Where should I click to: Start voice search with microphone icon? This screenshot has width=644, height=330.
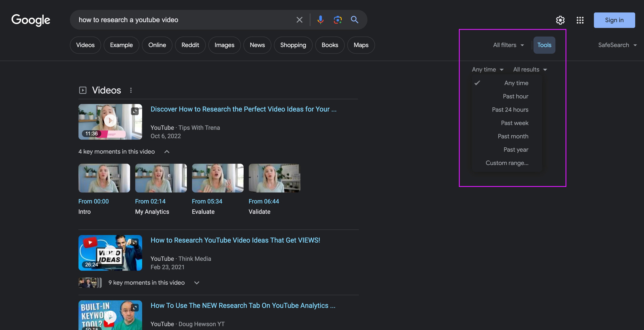point(320,20)
